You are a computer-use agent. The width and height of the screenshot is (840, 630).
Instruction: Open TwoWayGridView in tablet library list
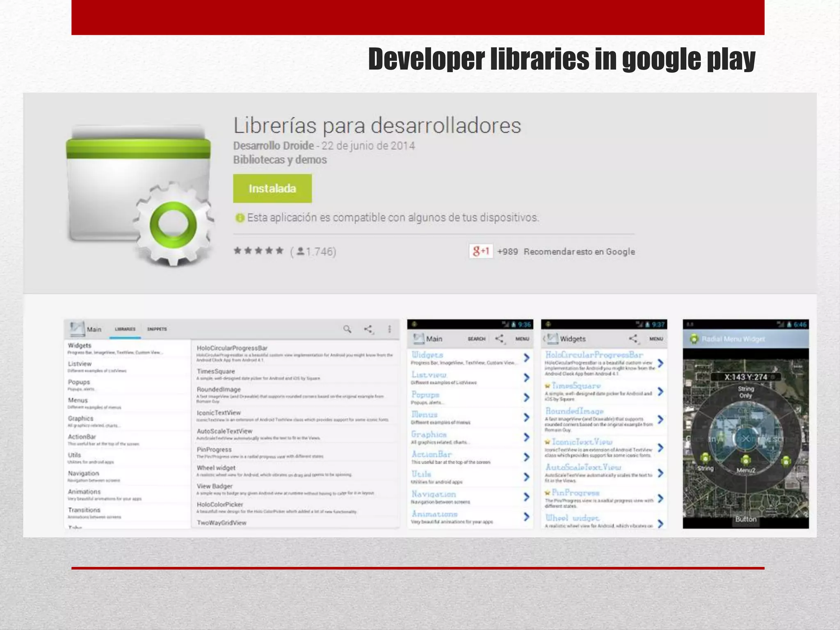[x=295, y=523]
